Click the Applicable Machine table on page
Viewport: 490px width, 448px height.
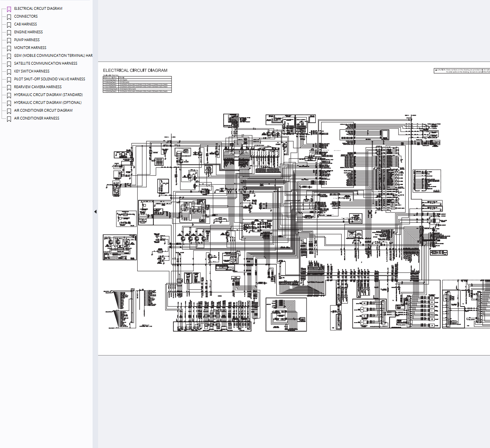(137, 84)
